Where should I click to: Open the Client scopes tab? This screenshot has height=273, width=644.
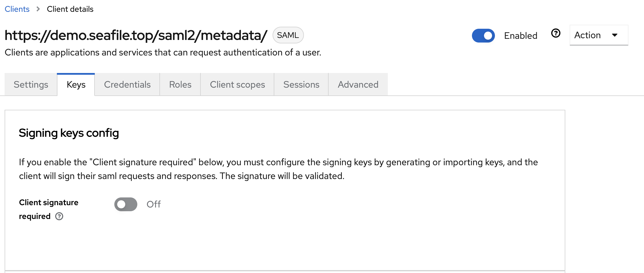pos(237,84)
